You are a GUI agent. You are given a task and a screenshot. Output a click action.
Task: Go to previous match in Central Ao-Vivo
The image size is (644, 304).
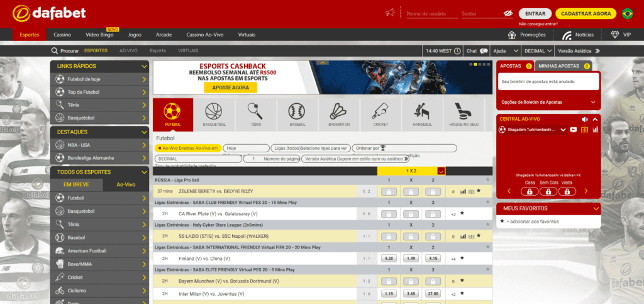click(x=509, y=191)
